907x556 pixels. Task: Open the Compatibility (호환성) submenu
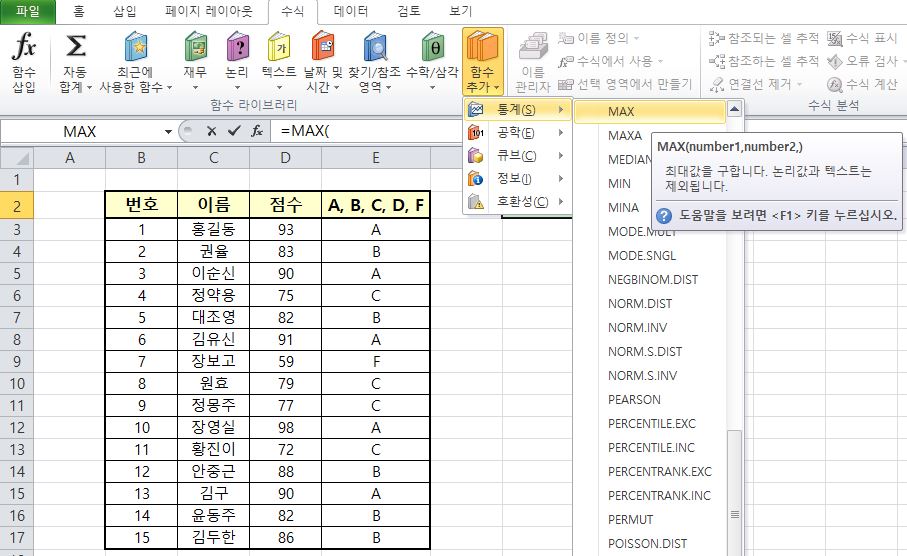[518, 201]
